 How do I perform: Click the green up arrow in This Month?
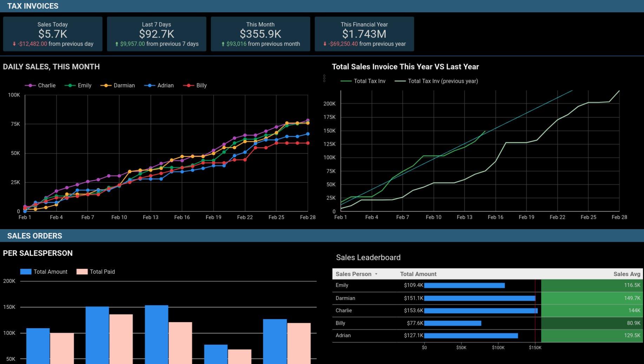[223, 44]
